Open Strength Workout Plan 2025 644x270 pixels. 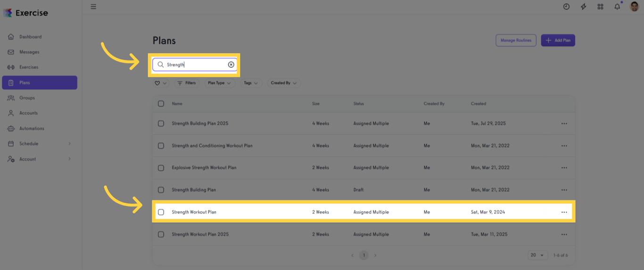(x=200, y=234)
